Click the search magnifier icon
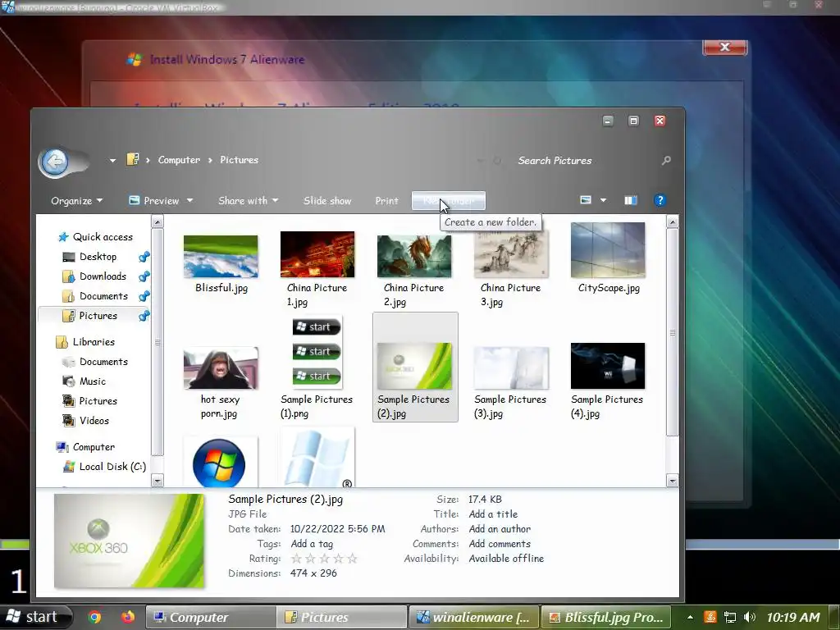Viewport: 840px width, 630px height. pyautogui.click(x=666, y=160)
